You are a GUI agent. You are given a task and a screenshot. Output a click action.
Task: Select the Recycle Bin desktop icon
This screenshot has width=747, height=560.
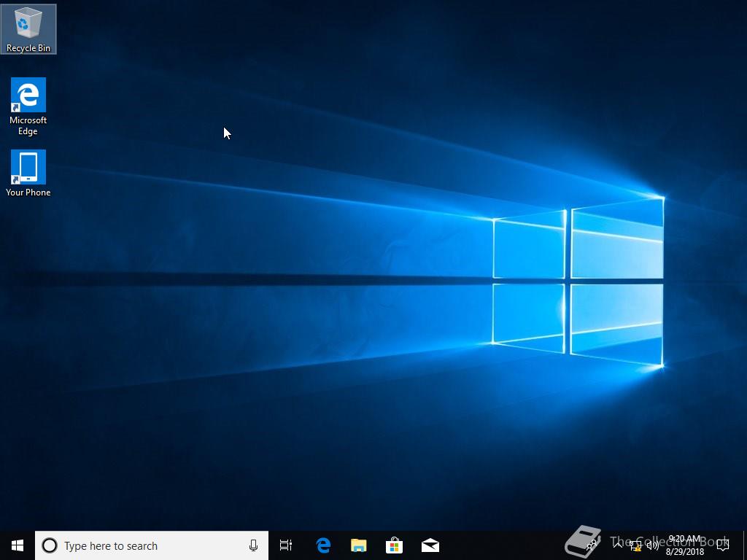28,29
